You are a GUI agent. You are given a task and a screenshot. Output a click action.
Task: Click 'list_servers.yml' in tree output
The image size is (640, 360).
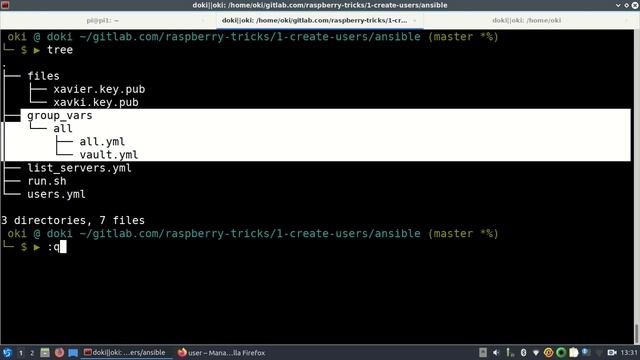79,168
